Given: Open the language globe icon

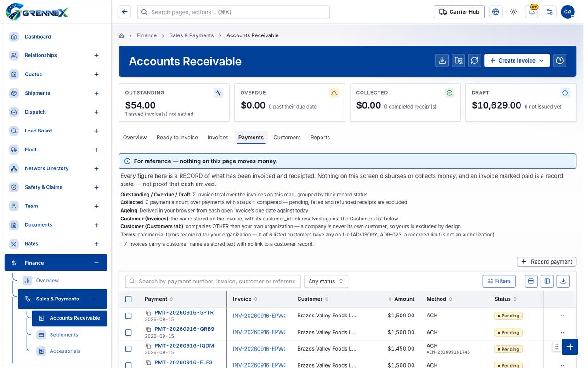Looking at the screenshot, I should [496, 12].
